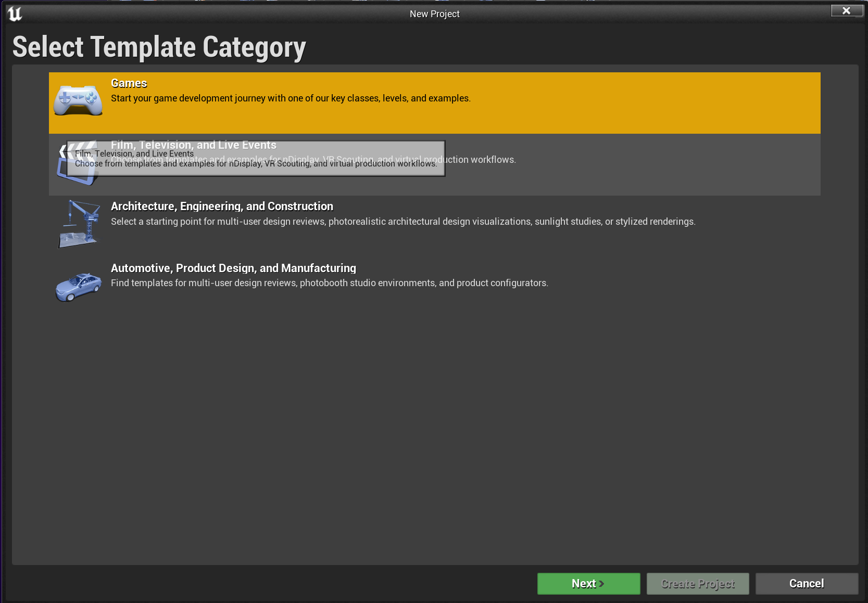The image size is (868, 603).
Task: Choose Automotive, Product Design, and Manufacturing heading
Action: pyautogui.click(x=233, y=268)
